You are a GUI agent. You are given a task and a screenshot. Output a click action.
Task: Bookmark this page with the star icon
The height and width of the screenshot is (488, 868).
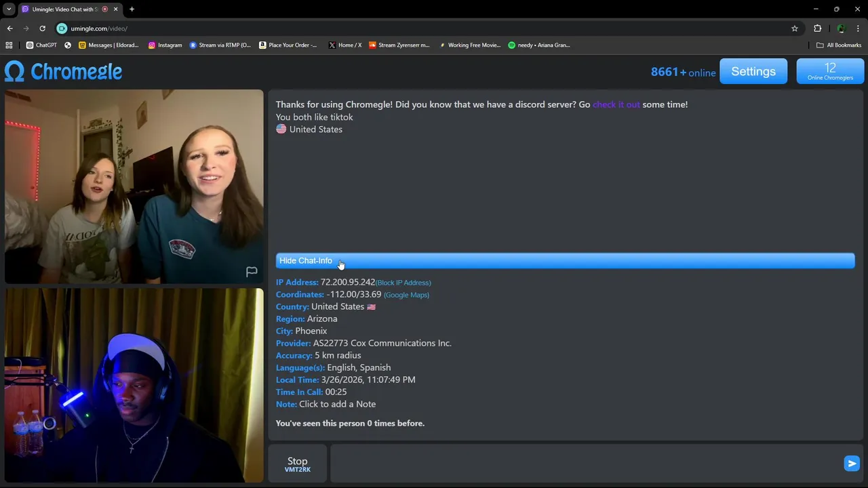795,28
